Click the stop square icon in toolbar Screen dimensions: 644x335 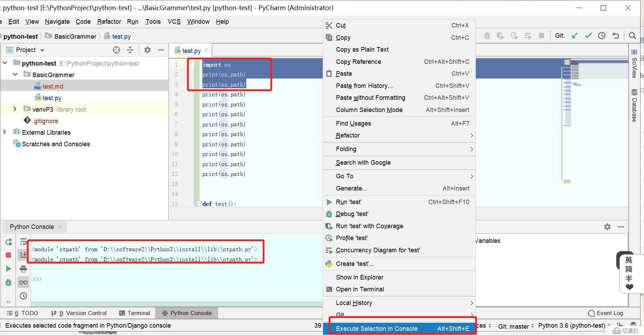click(541, 36)
